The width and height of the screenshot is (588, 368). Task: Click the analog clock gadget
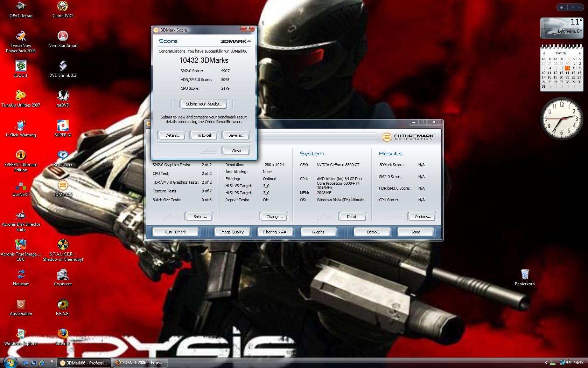click(562, 119)
